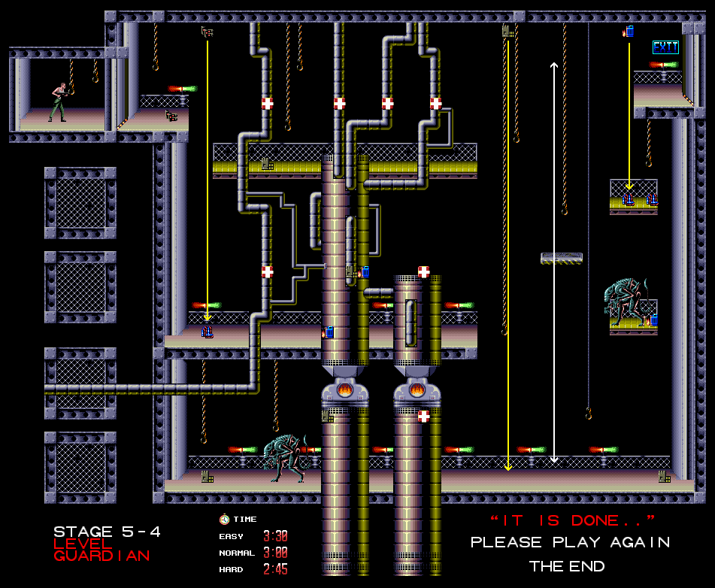Click the fuel canister at the ceiling left of EXIT

click(629, 32)
